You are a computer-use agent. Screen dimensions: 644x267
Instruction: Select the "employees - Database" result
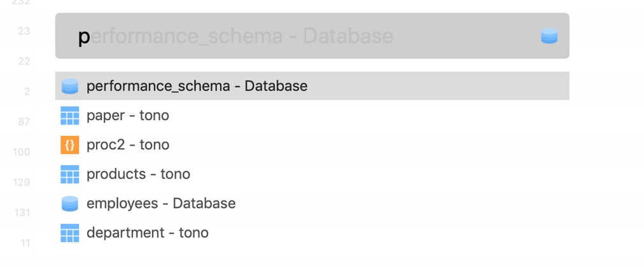point(161,203)
